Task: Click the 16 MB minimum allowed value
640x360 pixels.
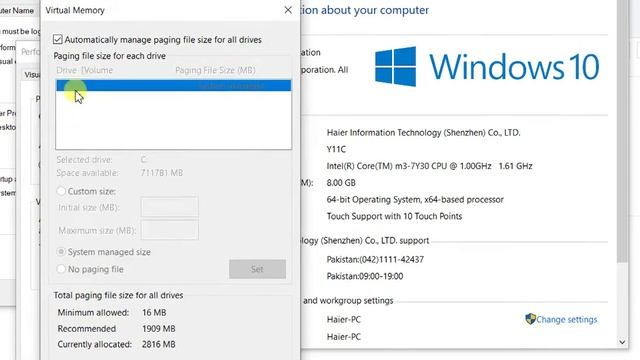Action: (154, 313)
